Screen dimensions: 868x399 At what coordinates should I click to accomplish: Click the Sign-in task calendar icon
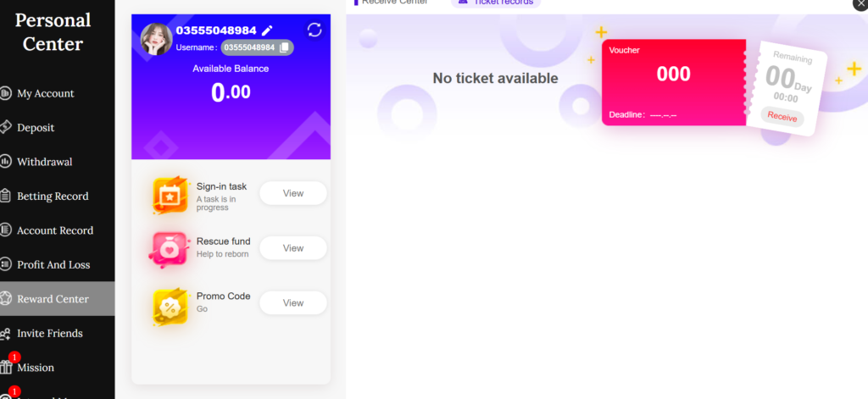point(170,195)
